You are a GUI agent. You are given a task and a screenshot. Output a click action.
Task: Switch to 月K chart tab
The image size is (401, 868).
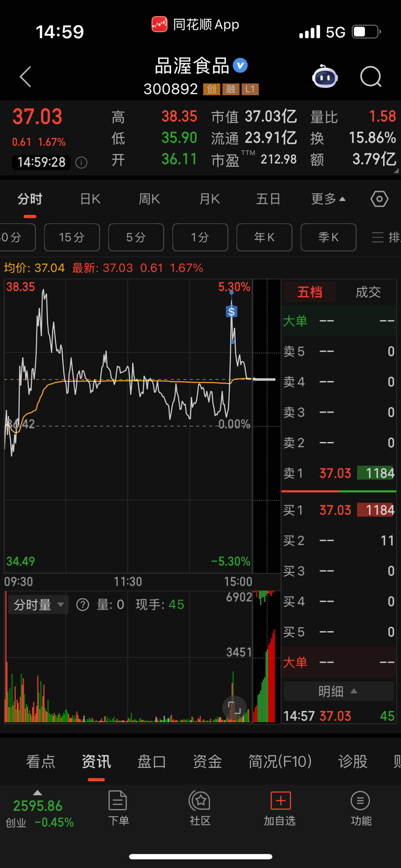[x=209, y=199]
